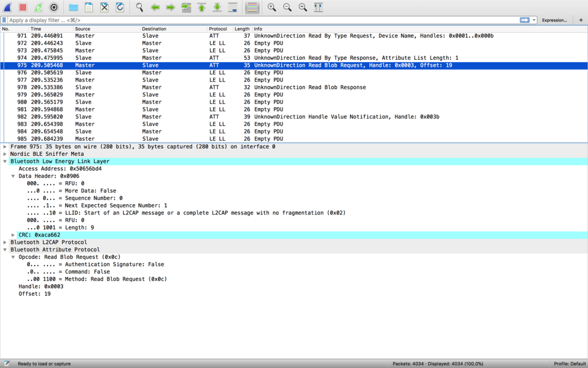Image resolution: width=588 pixels, height=368 pixels.
Task: Toggle packet list colorization
Action: tap(253, 7)
